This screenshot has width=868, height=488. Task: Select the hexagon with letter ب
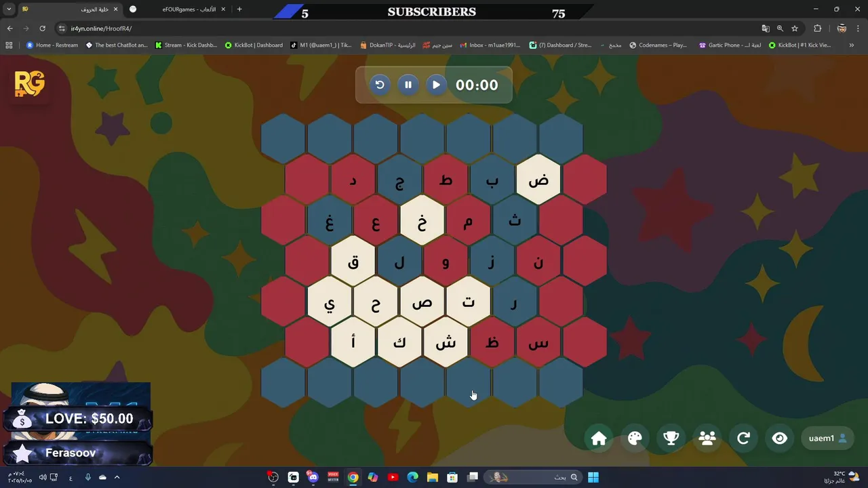click(x=492, y=180)
